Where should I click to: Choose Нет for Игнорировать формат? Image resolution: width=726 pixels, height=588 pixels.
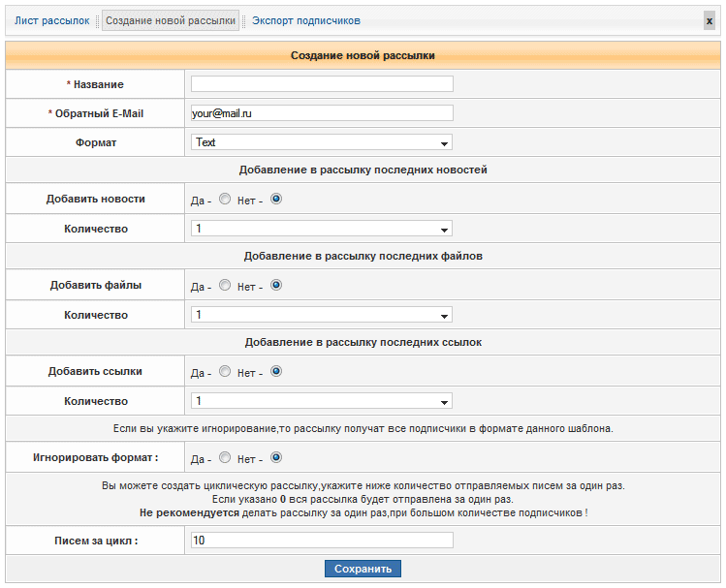(x=275, y=458)
